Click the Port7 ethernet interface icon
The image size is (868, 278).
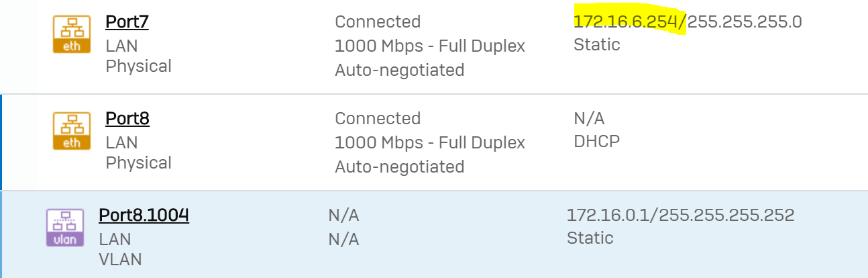72,34
